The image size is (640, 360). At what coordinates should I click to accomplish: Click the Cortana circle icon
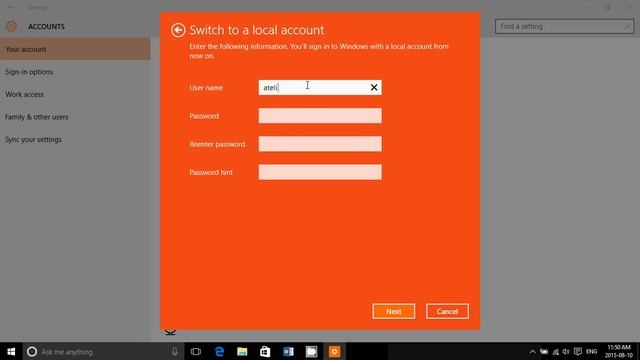click(31, 351)
